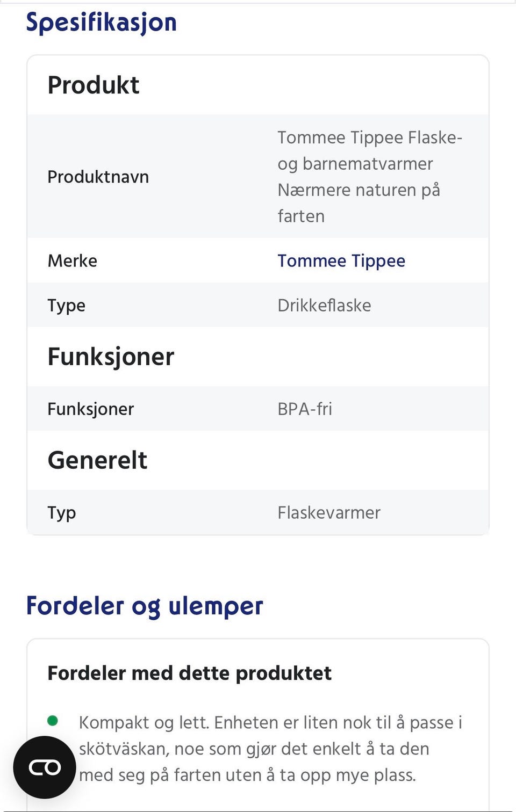Click the Produkt section header
The image size is (516, 812).
94,85
